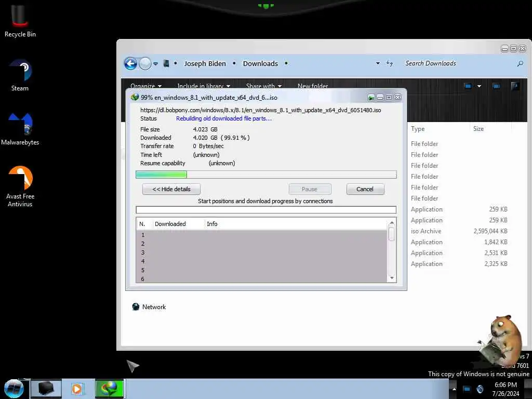
Task: Select the iso Archive row
Action: click(459, 231)
